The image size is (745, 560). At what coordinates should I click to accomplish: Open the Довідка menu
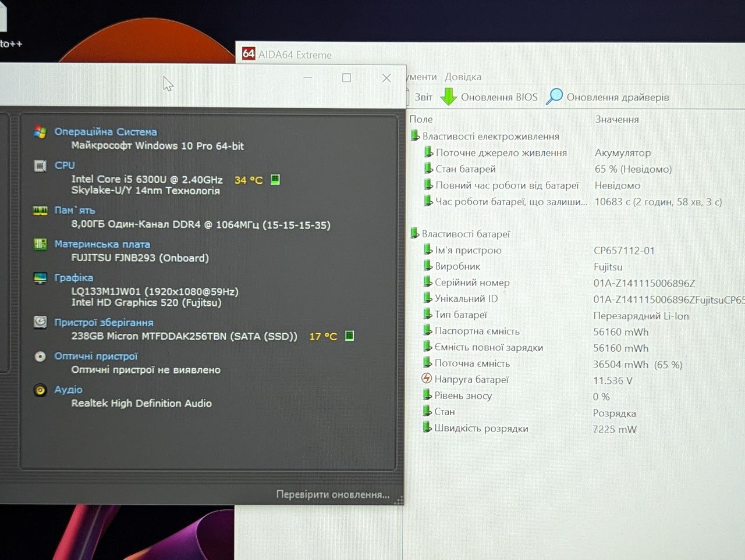[463, 77]
